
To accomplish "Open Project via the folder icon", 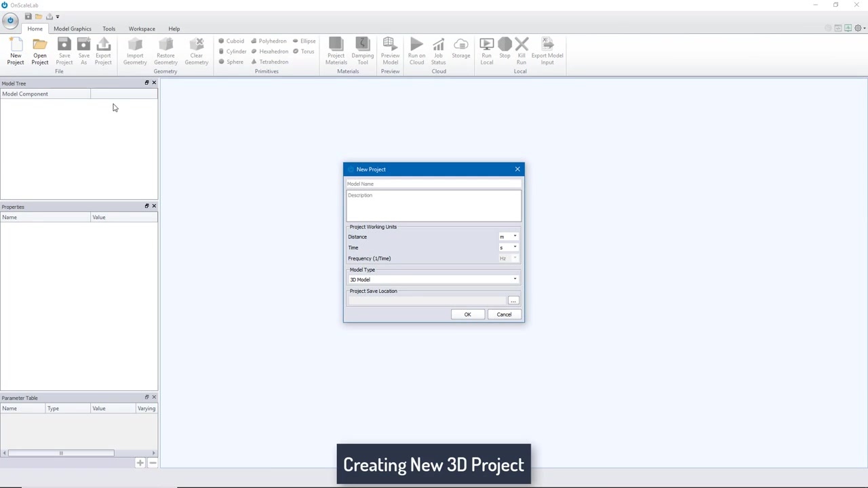I will 39,52.
